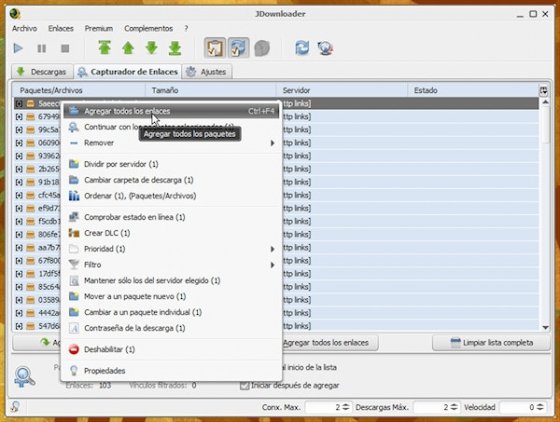Click the greyed speech bubble toolbar icon
This screenshot has width=560, height=422.
point(262,48)
